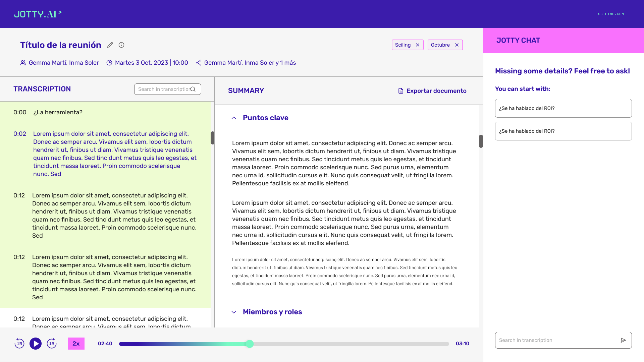Rewind 15 seconds in the audio

click(19, 344)
